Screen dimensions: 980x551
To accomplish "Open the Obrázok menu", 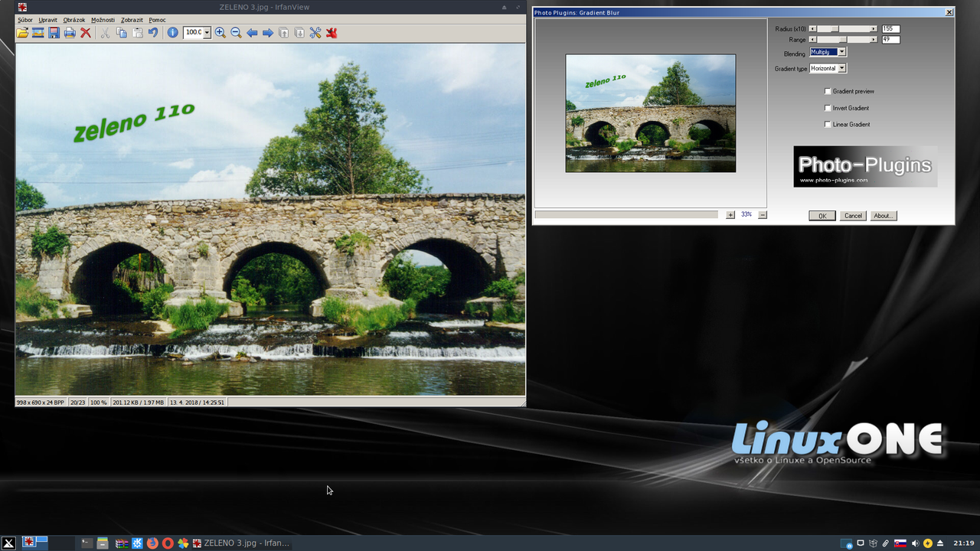I will pos(74,20).
